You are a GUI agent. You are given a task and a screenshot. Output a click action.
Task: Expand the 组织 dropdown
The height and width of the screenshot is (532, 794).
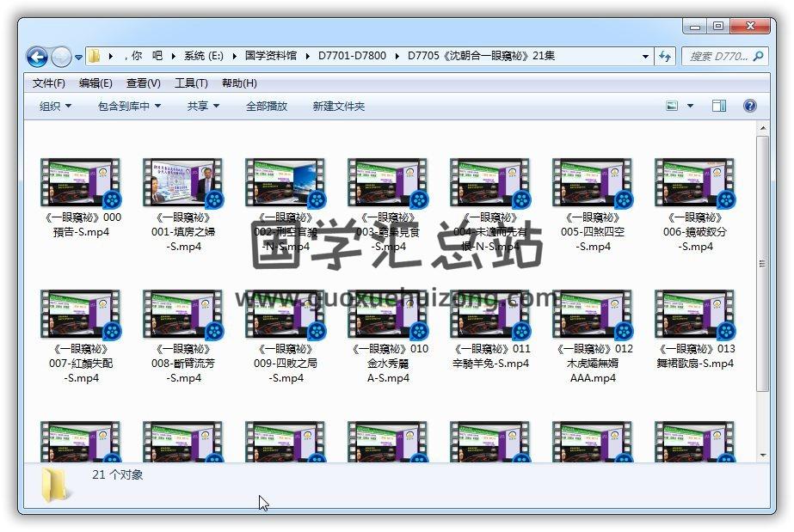coord(55,107)
